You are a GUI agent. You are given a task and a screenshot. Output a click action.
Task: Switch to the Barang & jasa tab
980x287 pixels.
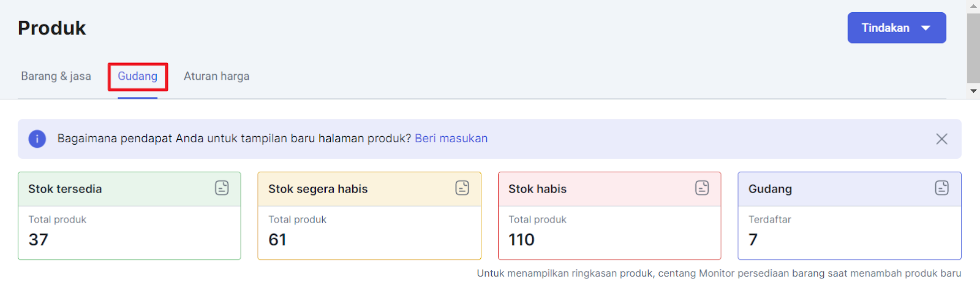(x=56, y=77)
